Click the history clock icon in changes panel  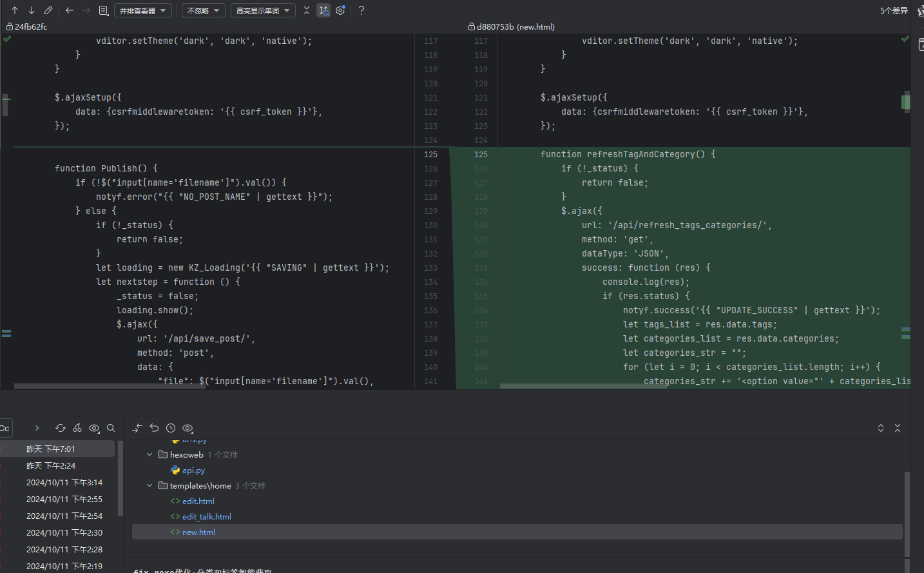click(x=171, y=428)
